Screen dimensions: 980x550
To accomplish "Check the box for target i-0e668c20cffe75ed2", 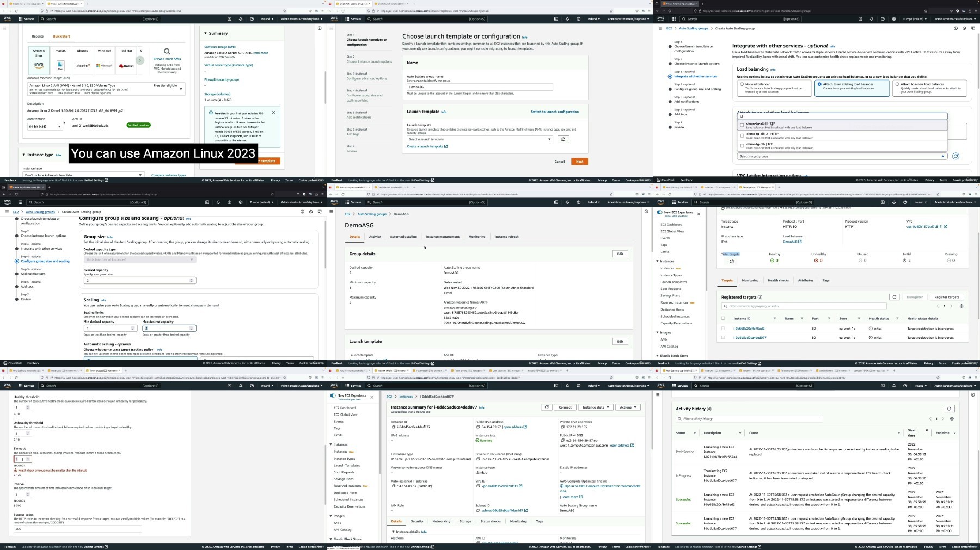I will pos(723,329).
